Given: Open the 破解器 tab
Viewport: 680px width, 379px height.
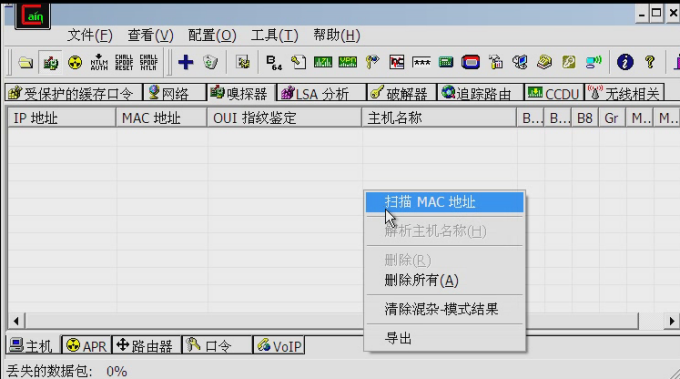Looking at the screenshot, I should pos(401,93).
